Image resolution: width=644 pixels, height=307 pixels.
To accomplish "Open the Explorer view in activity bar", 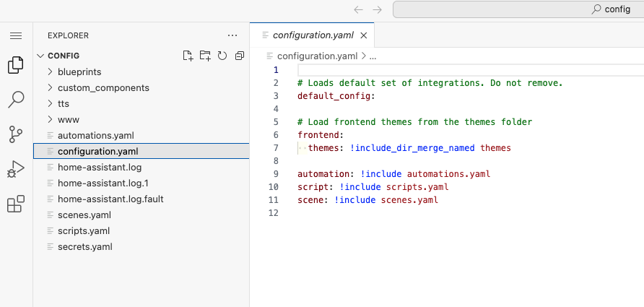I will (x=16, y=65).
